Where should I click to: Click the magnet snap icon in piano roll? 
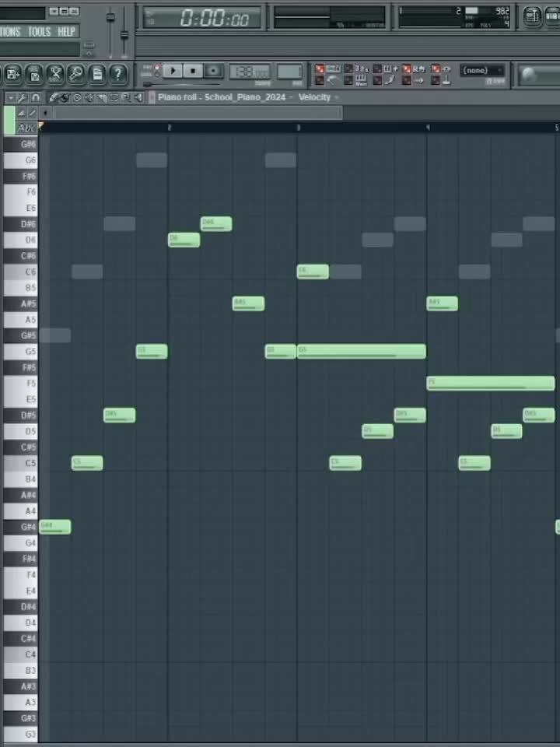tap(36, 98)
